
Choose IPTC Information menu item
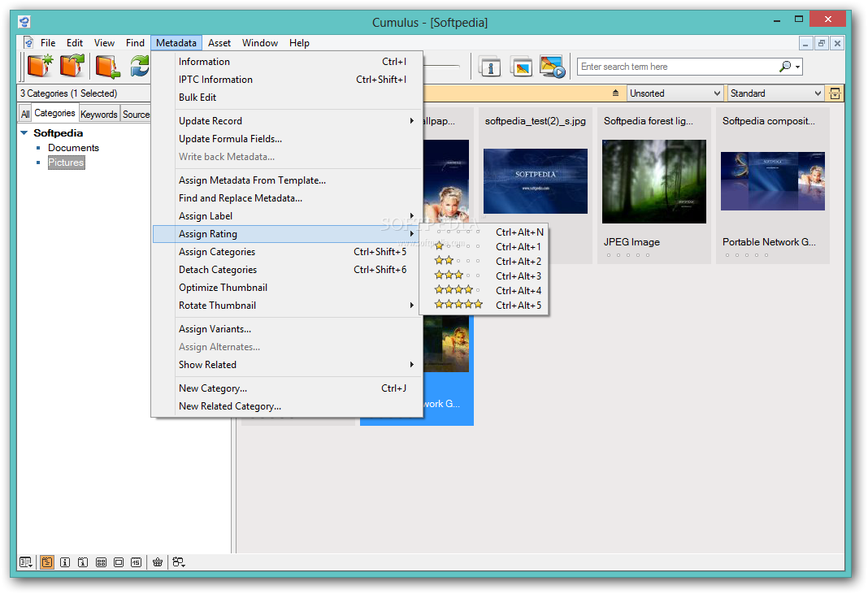point(288,79)
